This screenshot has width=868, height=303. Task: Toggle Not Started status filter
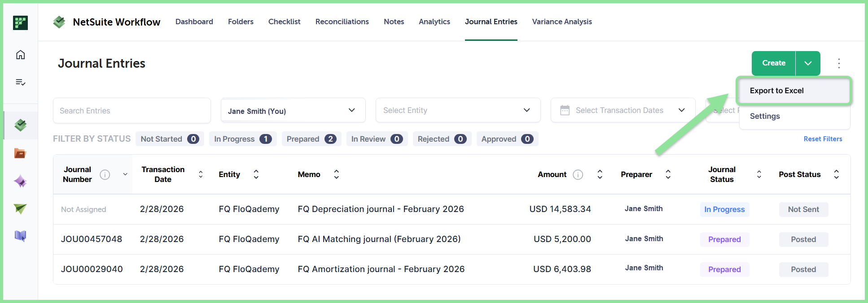170,139
